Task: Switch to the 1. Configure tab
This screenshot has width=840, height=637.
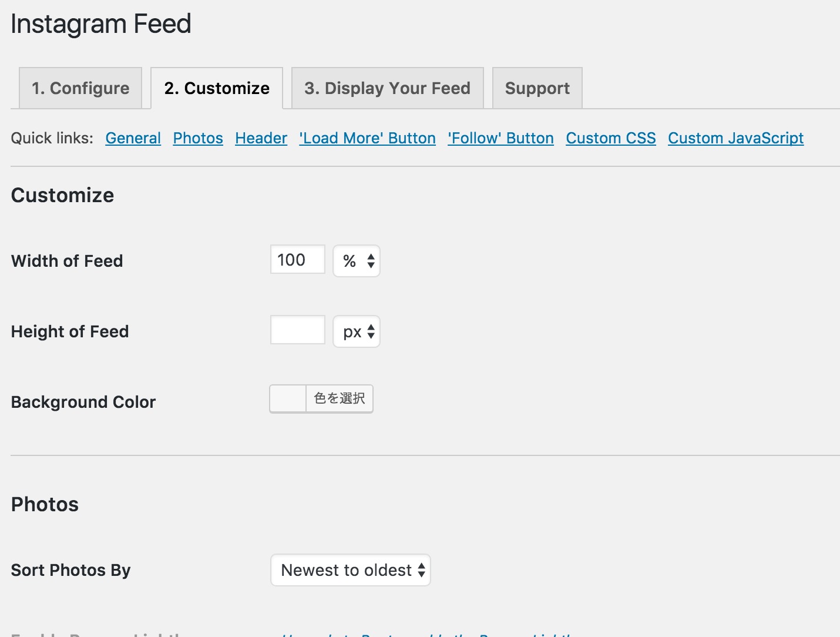Action: point(80,88)
